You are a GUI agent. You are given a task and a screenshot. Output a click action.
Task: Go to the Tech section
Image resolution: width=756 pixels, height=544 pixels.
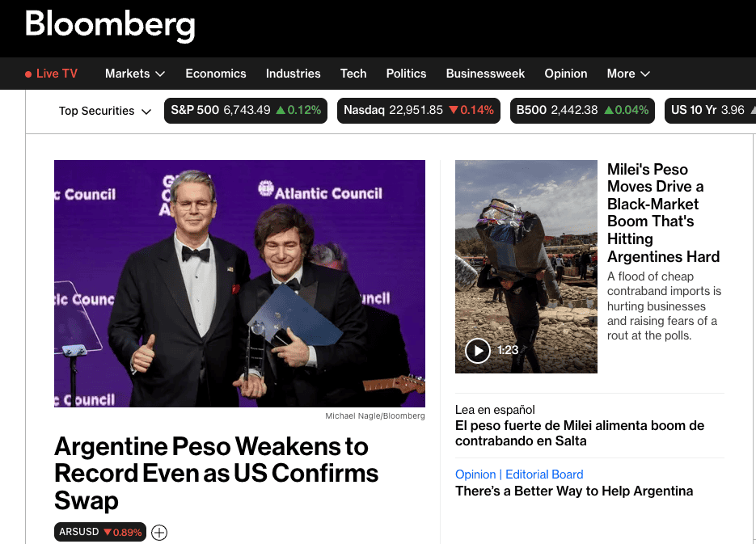[x=353, y=74]
